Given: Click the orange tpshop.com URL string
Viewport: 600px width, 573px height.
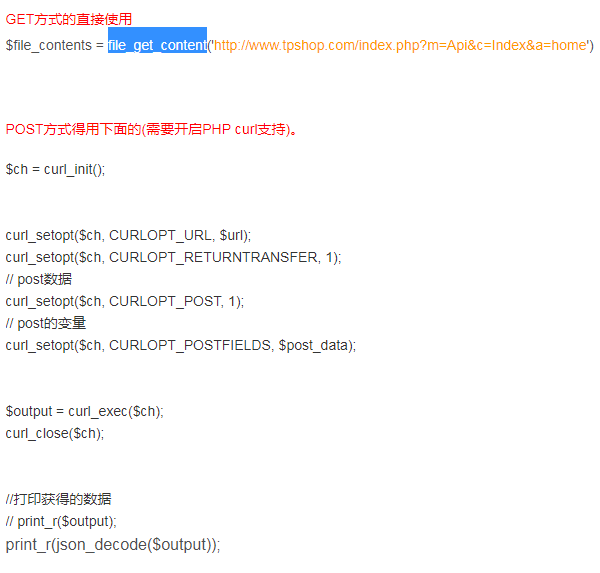Looking at the screenshot, I should [x=400, y=45].
